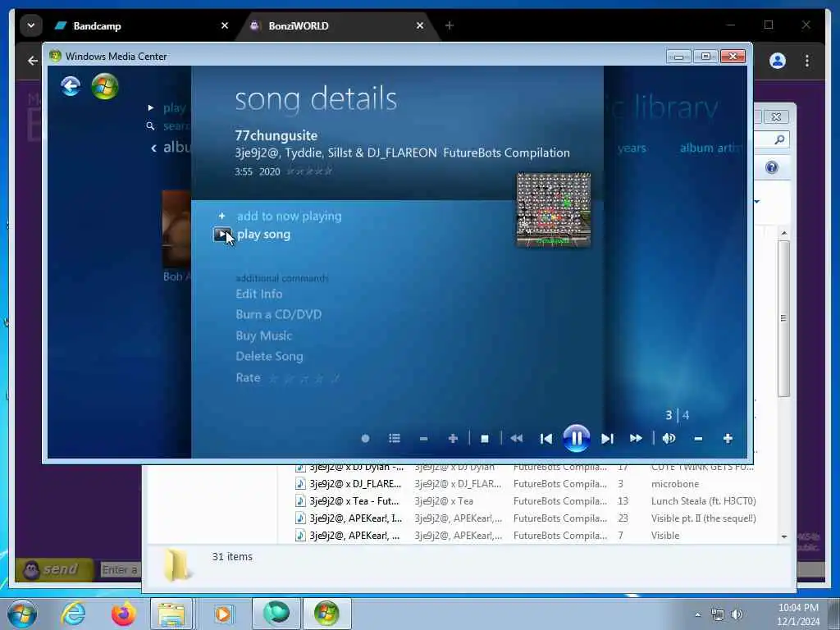Click the record dot in transport bar
The height and width of the screenshot is (630, 840).
click(365, 438)
